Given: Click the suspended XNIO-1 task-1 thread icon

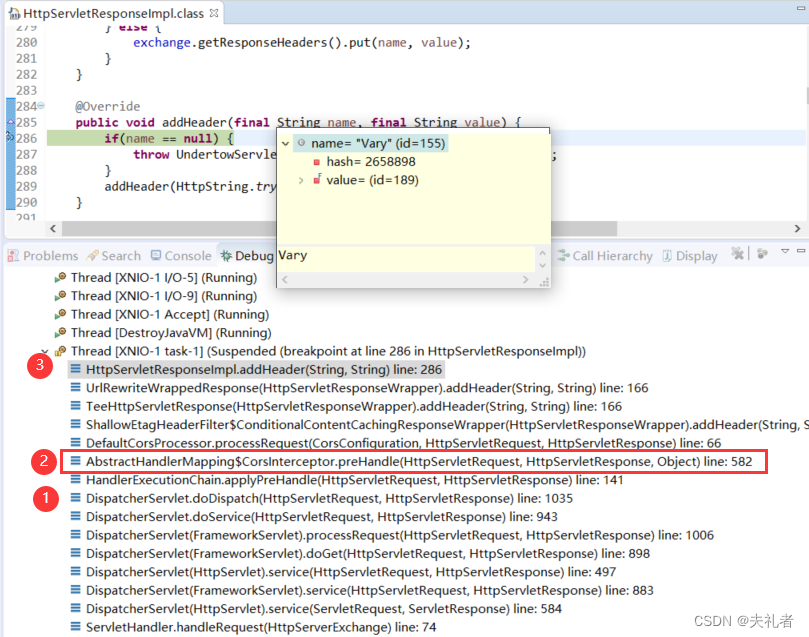Looking at the screenshot, I should point(60,351).
